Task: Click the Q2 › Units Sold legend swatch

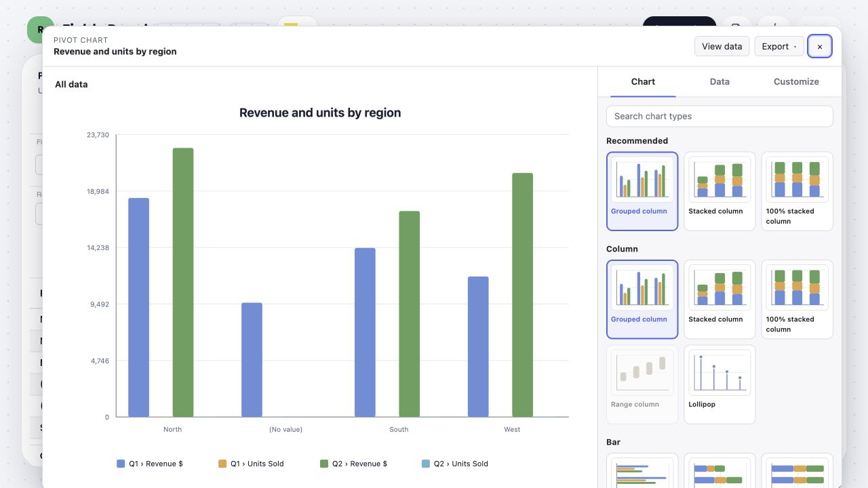Action: [x=426, y=464]
